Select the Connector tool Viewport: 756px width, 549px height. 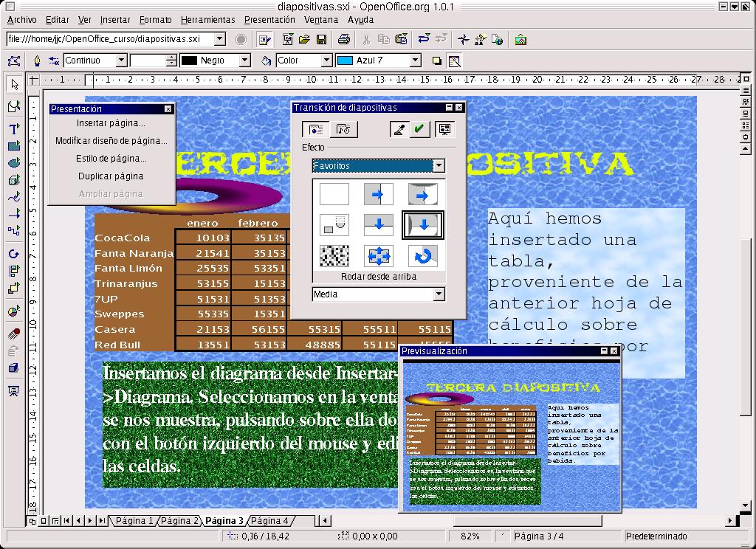tap(14, 230)
